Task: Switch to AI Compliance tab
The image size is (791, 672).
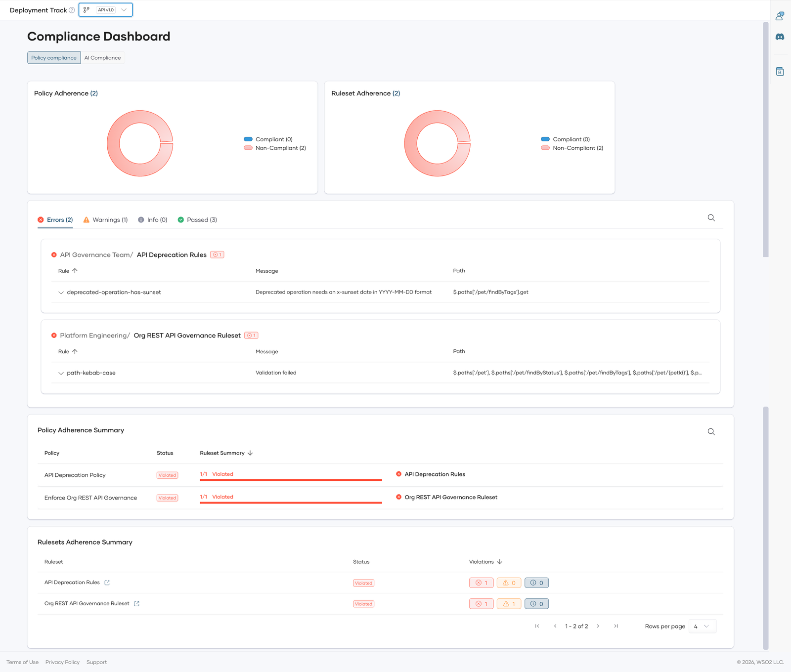Action: point(102,58)
